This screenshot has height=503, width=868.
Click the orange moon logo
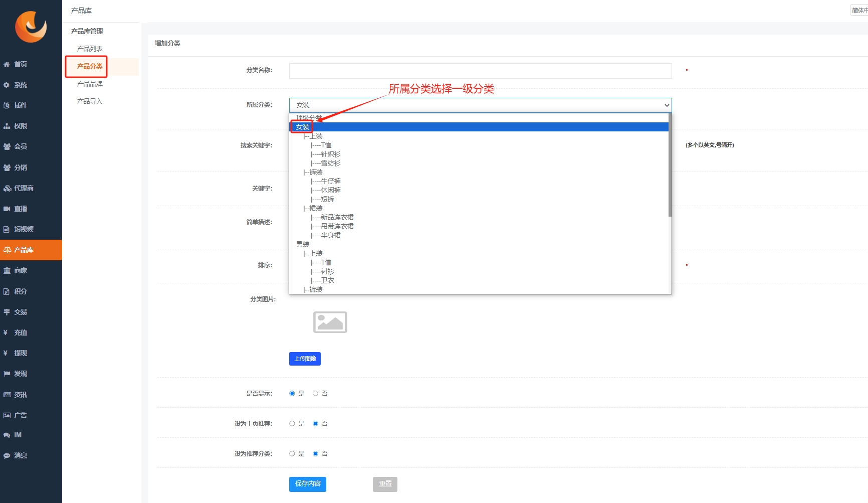click(31, 27)
